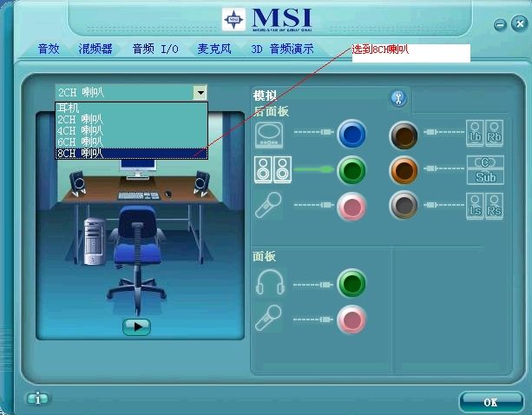The image size is (532, 415).
Task: Select the highlighted 8CH 喇叭 option
Action: click(x=131, y=154)
